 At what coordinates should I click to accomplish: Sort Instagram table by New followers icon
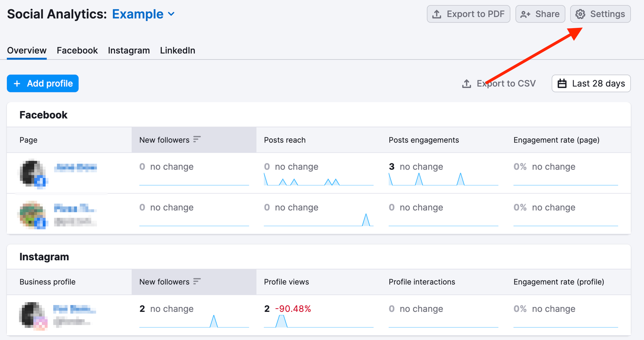pos(197,281)
